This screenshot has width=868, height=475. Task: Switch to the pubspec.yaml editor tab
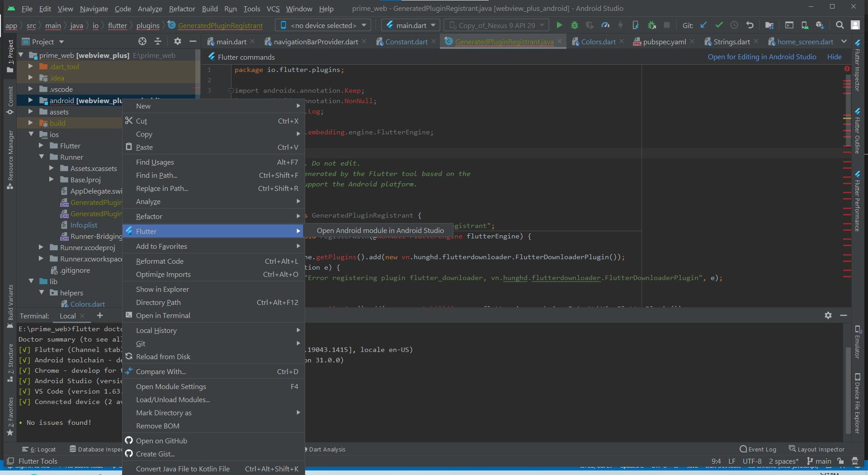(x=664, y=42)
